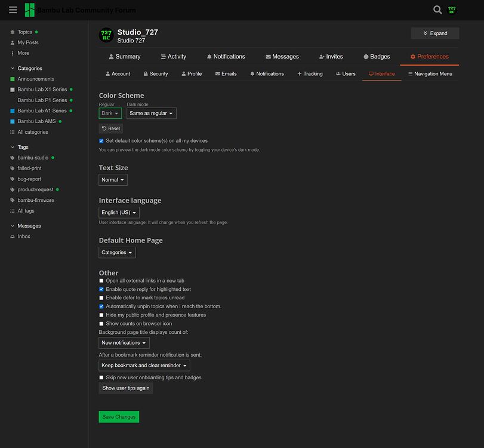The width and height of the screenshot is (484, 448).
Task: Open top-level Notifications tab
Action: (226, 57)
